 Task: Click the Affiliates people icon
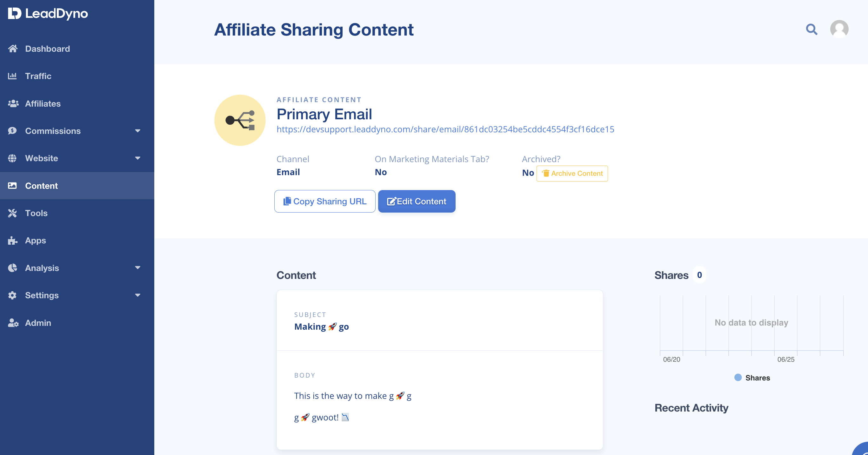pos(13,103)
